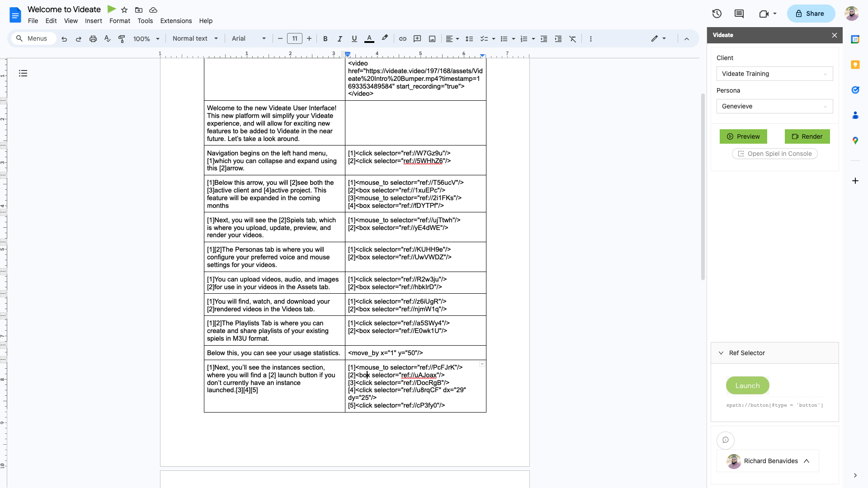Check cloud save status icon
The image size is (868, 488).
(x=153, y=10)
